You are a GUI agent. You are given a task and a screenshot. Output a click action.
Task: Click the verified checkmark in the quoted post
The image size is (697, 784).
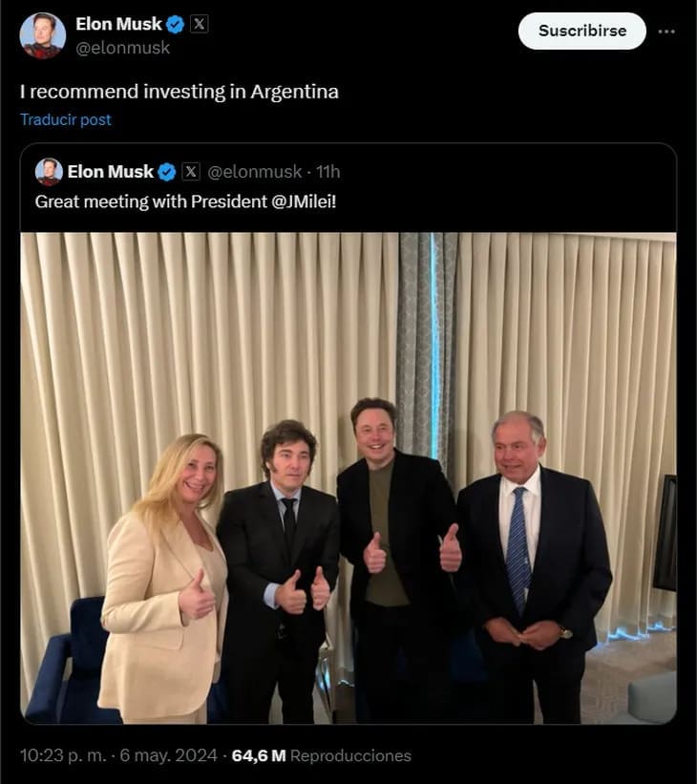(x=167, y=172)
